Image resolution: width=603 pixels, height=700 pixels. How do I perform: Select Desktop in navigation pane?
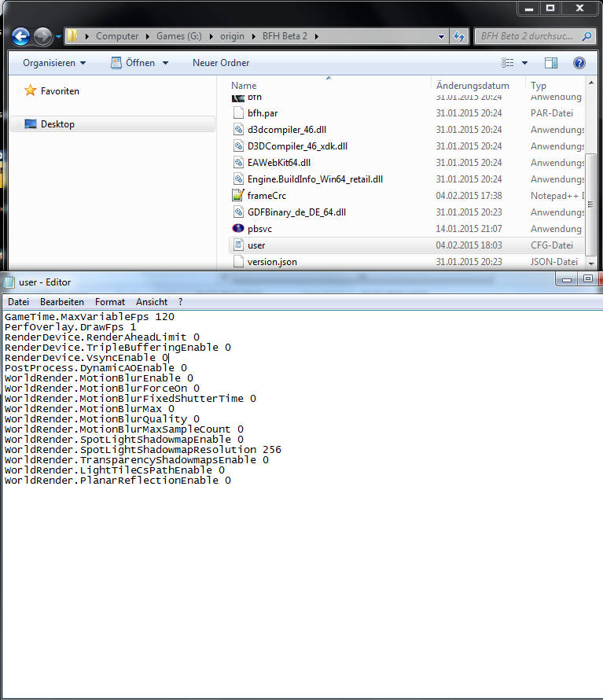(x=57, y=124)
